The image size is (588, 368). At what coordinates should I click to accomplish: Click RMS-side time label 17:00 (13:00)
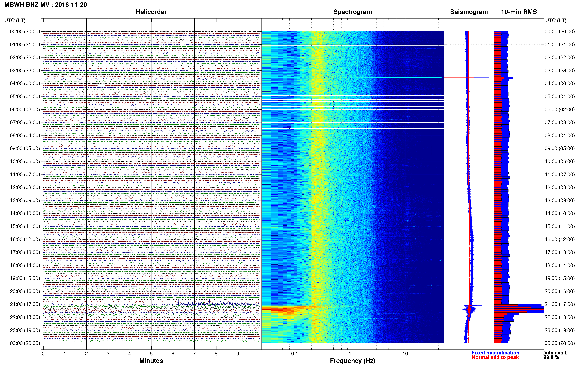pyautogui.click(x=560, y=252)
